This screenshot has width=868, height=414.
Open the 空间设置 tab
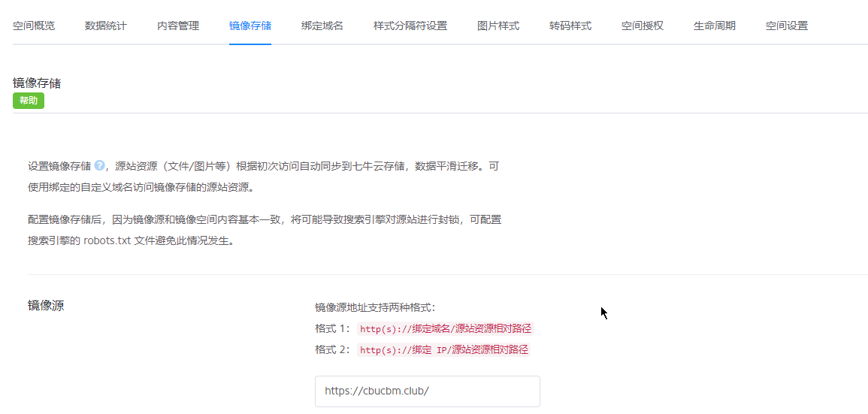[787, 26]
